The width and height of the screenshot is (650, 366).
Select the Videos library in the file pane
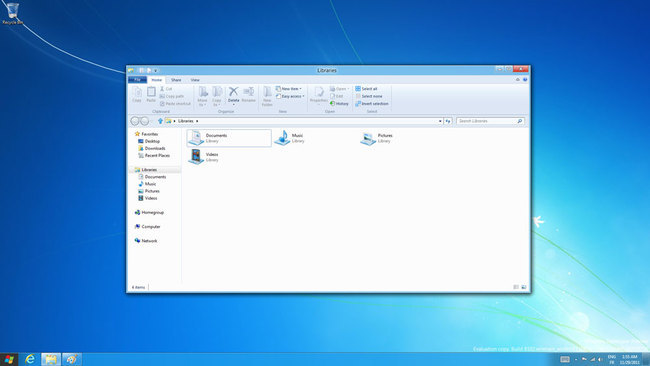point(203,157)
